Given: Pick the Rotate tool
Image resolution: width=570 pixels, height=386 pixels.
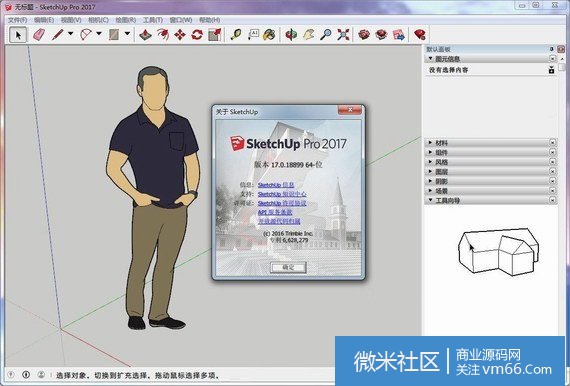Looking at the screenshot, I should [x=197, y=35].
